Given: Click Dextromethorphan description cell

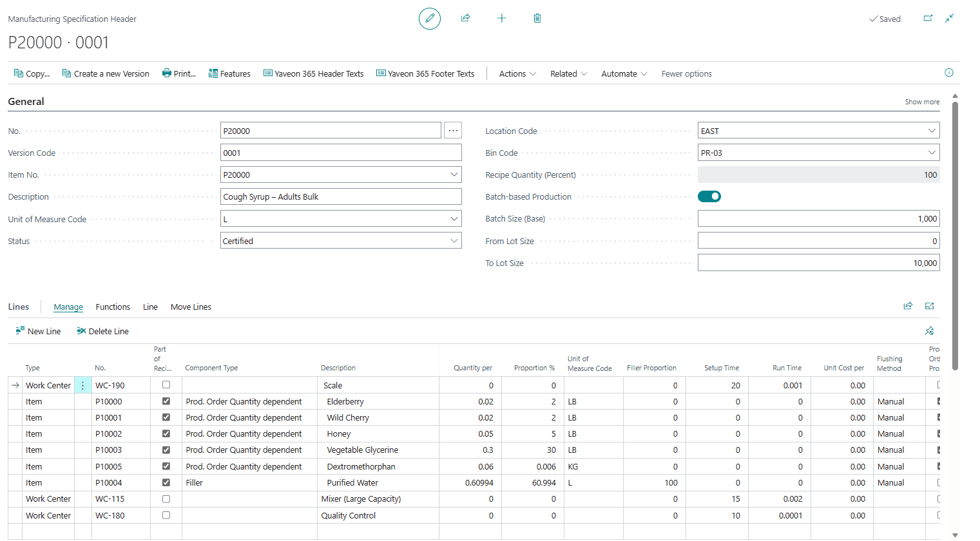Looking at the screenshot, I should 378,466.
